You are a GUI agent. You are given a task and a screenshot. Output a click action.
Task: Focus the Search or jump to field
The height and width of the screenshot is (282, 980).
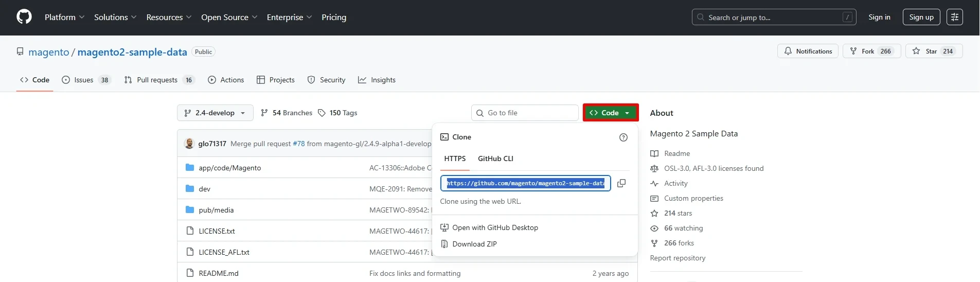click(774, 17)
